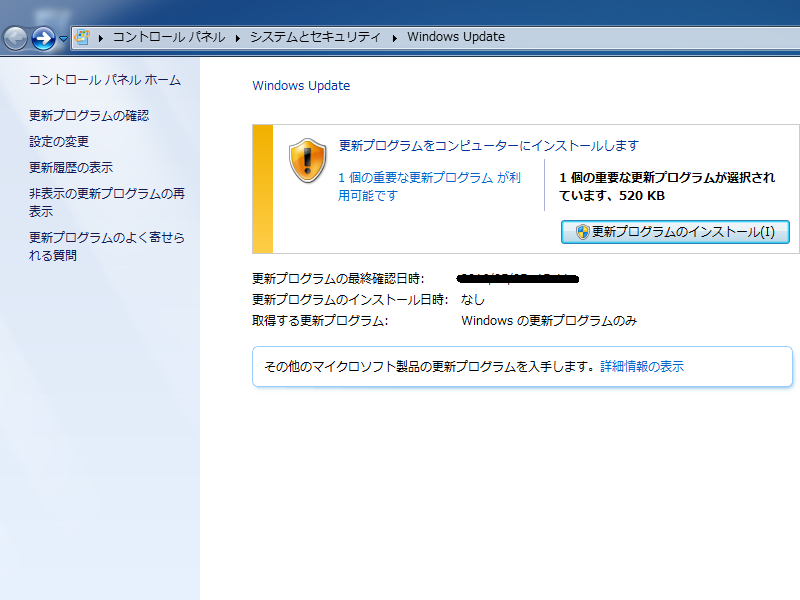
Task: Click 1 個の重要な更新プログラムが選択されています、520 KB text
Action: point(667,186)
